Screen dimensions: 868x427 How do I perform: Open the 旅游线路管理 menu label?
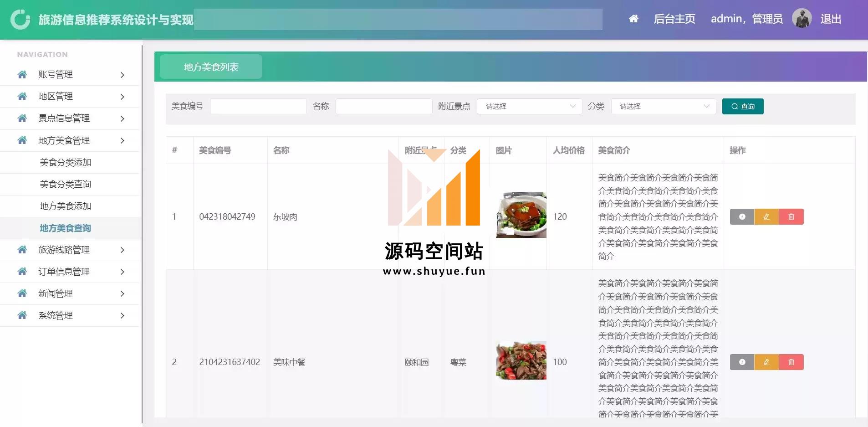pos(64,250)
